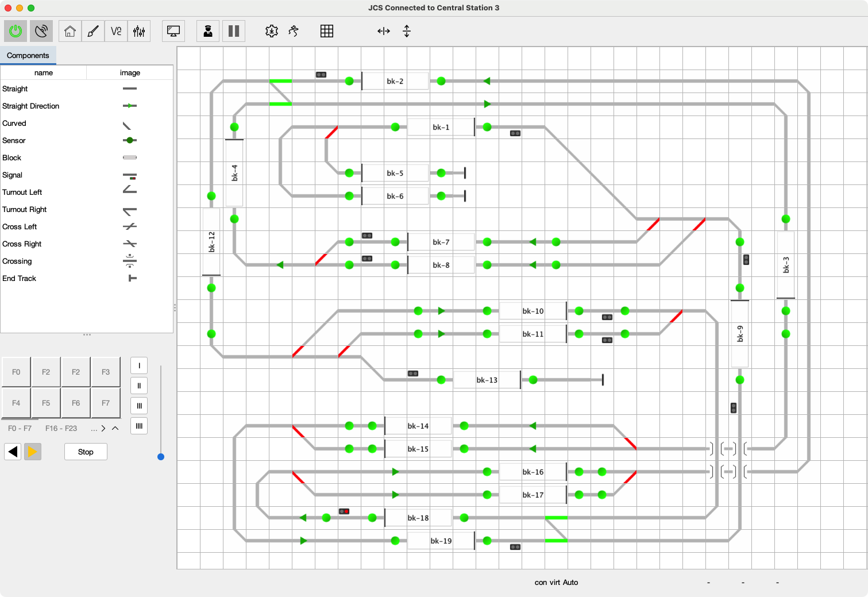The width and height of the screenshot is (868, 597).
Task: Collapse function panel with up chevron
Action: tap(115, 428)
